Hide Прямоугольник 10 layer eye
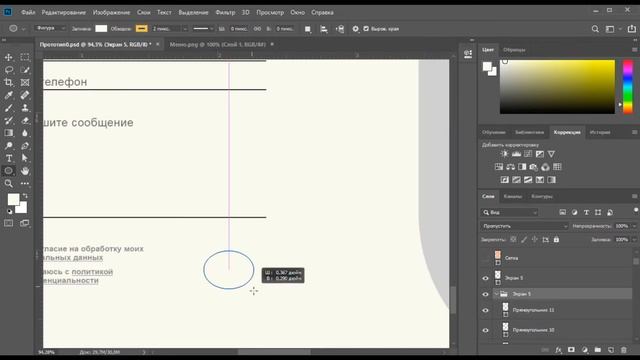Image resolution: width=640 pixels, height=360 pixels. [x=485, y=330]
